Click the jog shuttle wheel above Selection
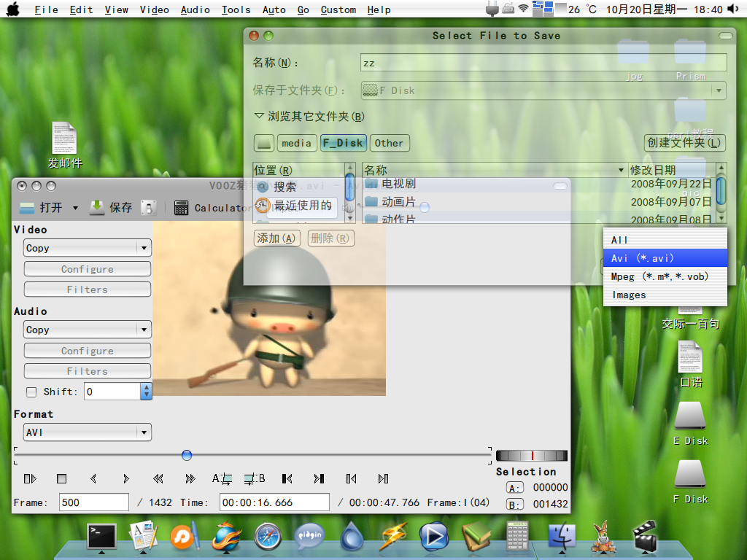 click(x=532, y=456)
